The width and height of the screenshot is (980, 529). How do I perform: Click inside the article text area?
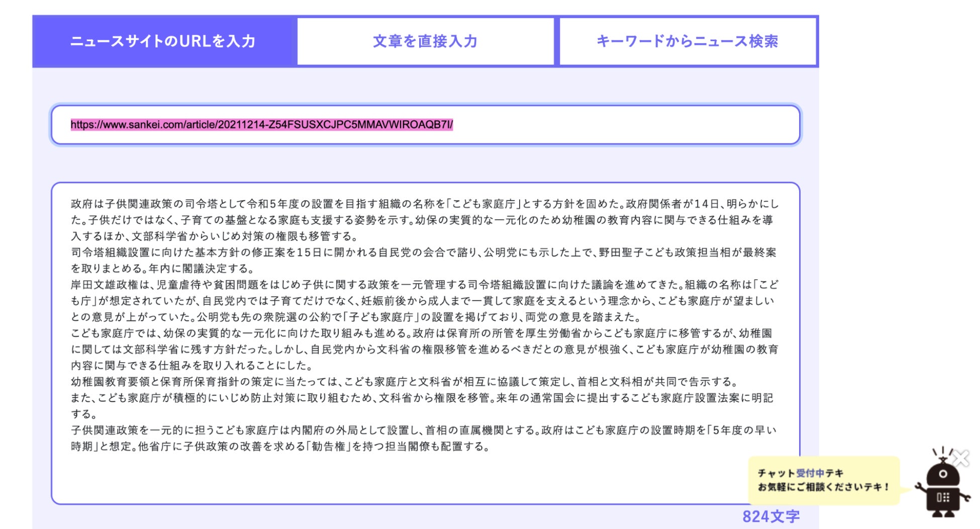click(x=425, y=343)
